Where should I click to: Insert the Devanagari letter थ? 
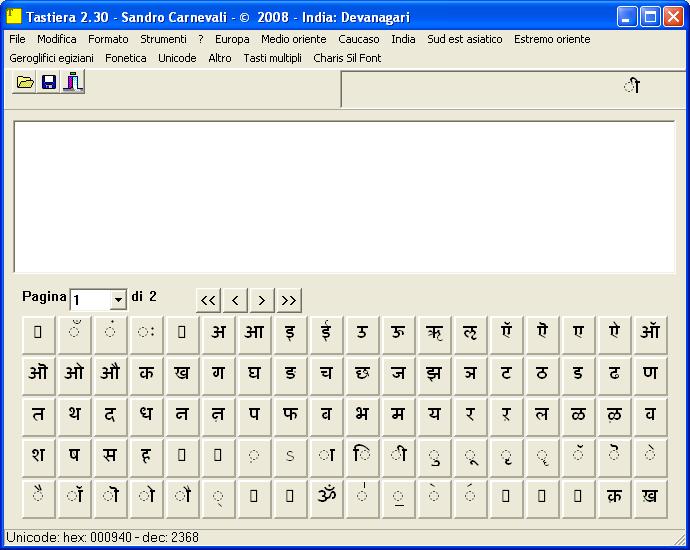click(75, 417)
